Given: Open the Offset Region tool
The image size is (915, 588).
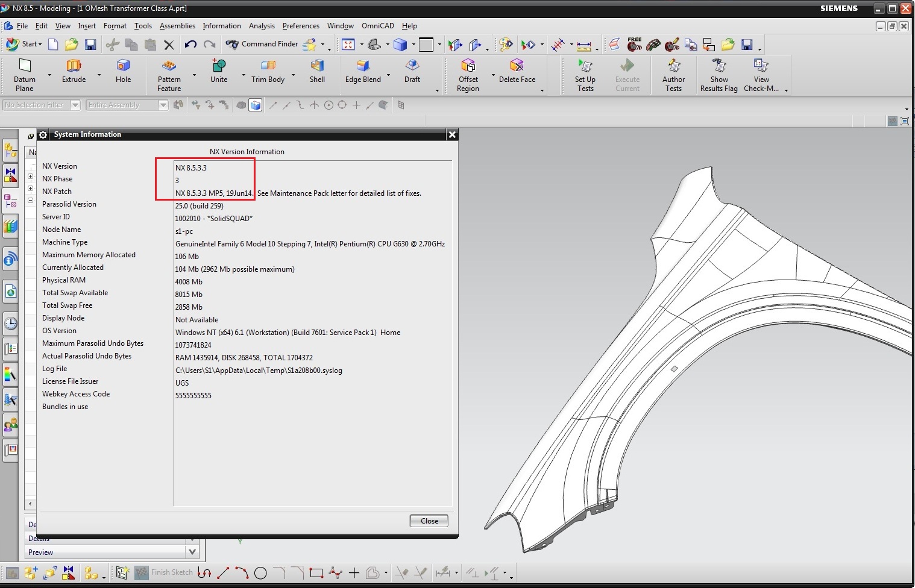Looking at the screenshot, I should (x=468, y=75).
